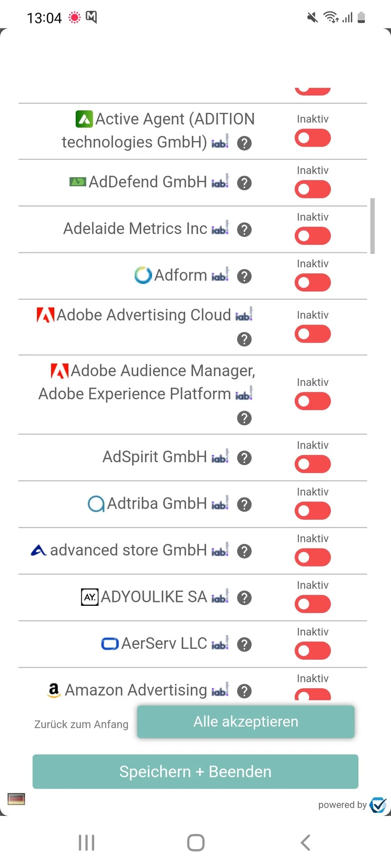Viewport: 391px width, 868px height.
Task: Open recent apps from the navigation bar
Action: tap(86, 843)
